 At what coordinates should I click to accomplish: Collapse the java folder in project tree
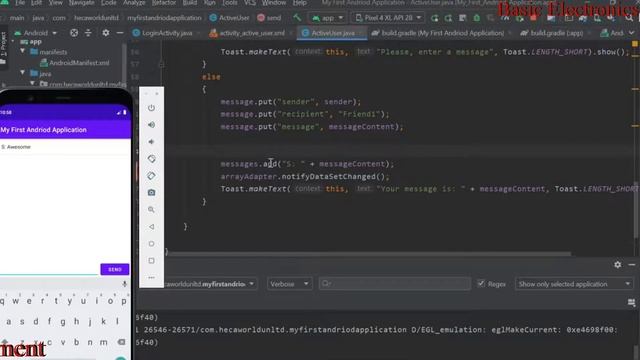tap(23, 73)
